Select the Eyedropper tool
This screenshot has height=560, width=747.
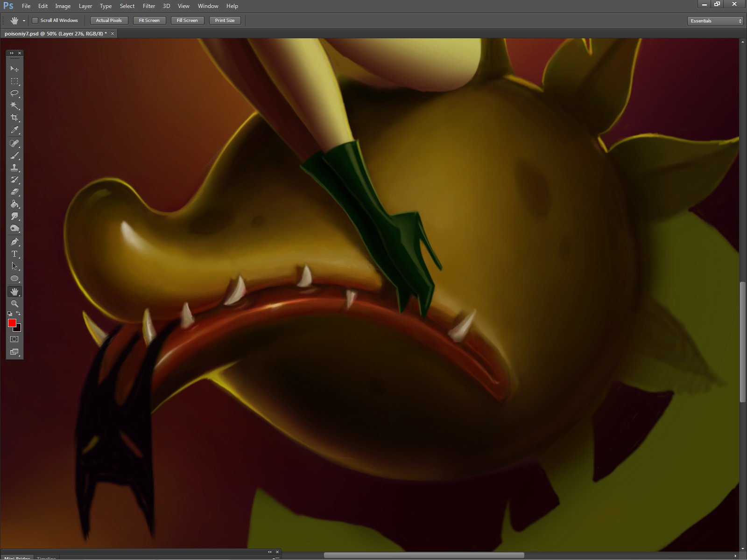(x=14, y=130)
